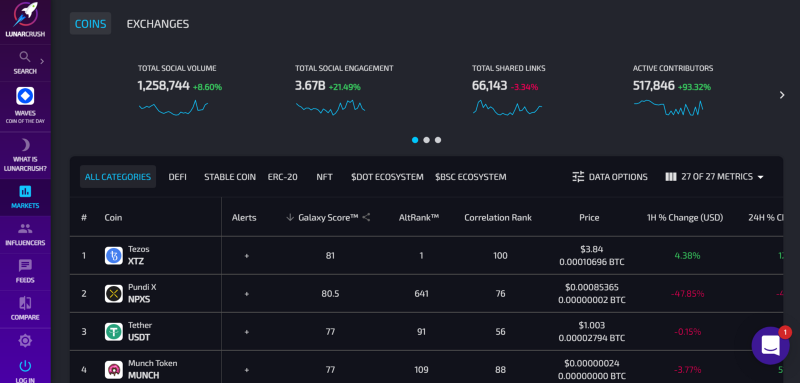The width and height of the screenshot is (800, 383).
Task: Open the Feeds message icon
Action: coord(25,266)
